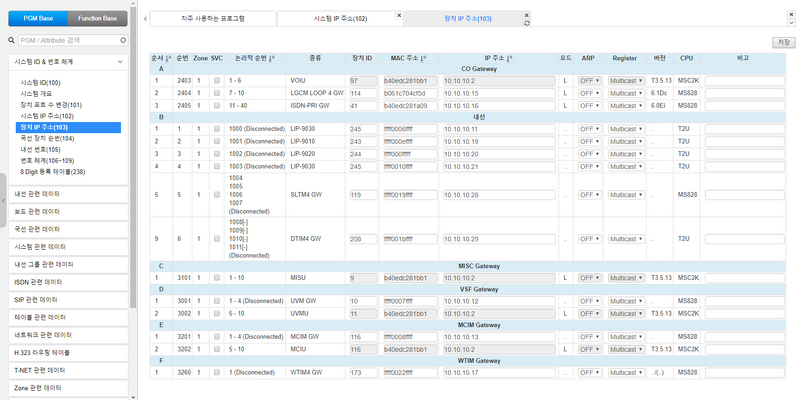
Task: Open 장치 포트 수 변경(101) link
Action: 51,105
